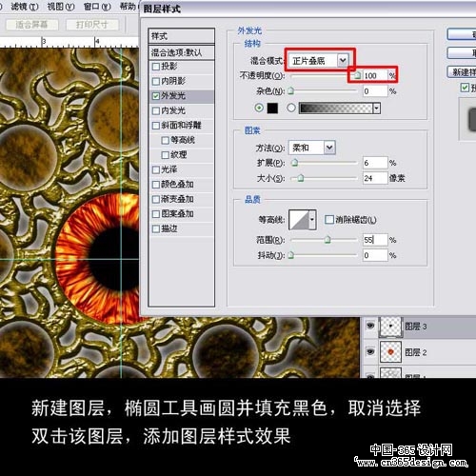Select the 图层 2 layer thumbnail
This screenshot has width=476, height=476.
click(390, 352)
